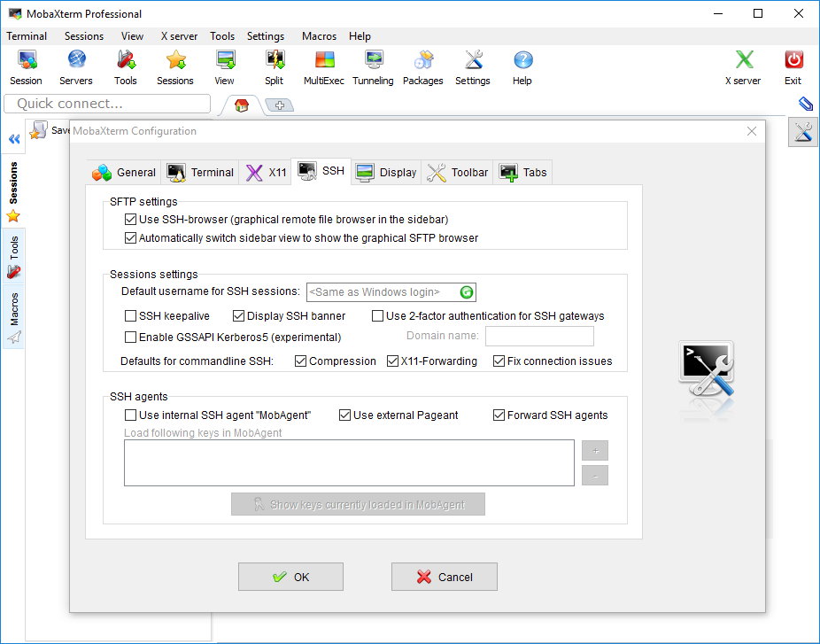Open the Help menu
The height and width of the screenshot is (644, 820).
360,36
